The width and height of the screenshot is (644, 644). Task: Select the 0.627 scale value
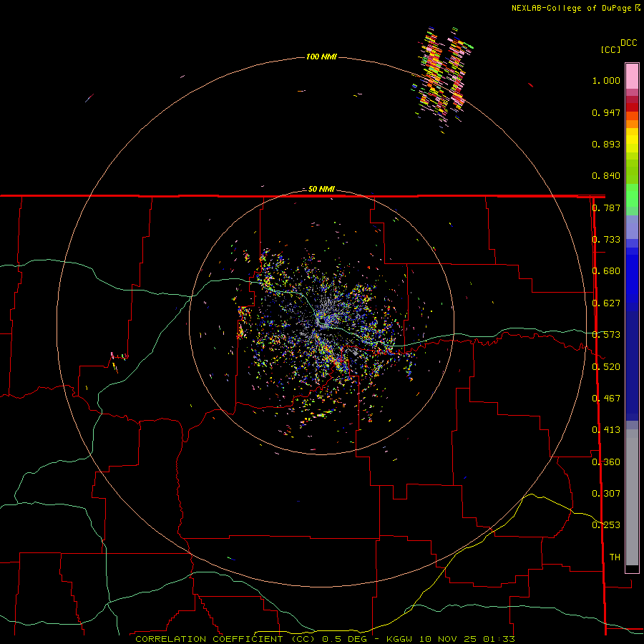[x=606, y=303]
